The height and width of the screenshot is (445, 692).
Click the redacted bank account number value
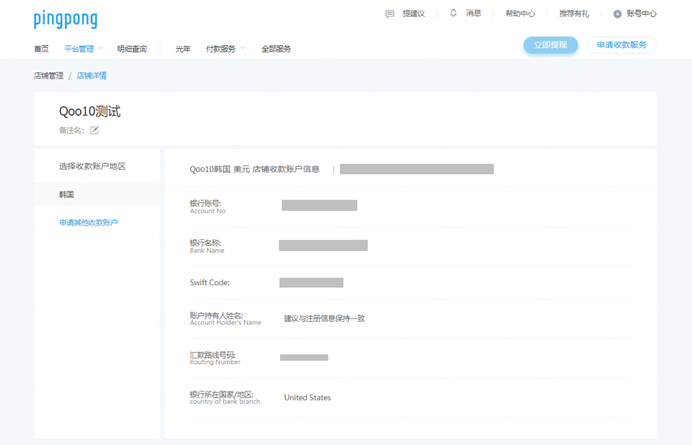point(320,205)
